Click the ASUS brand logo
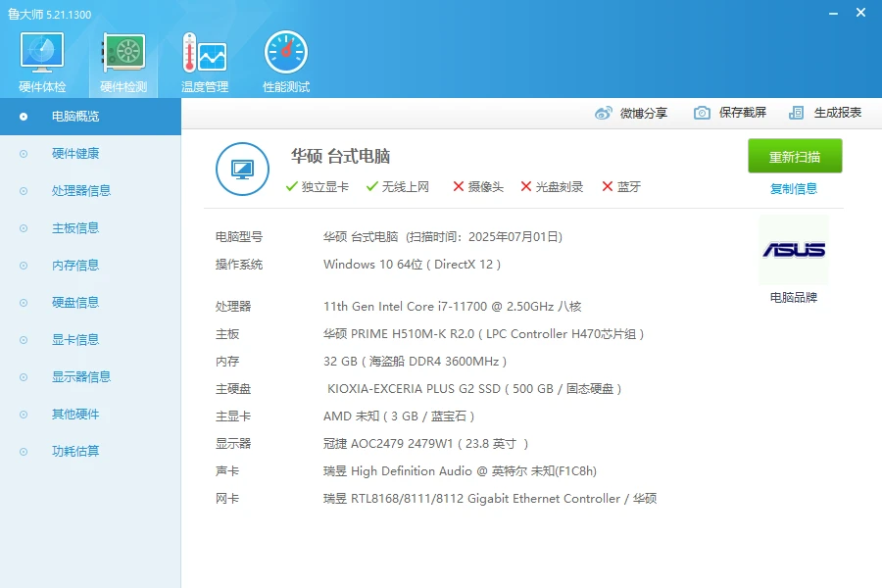The width and height of the screenshot is (882, 588). [794, 249]
